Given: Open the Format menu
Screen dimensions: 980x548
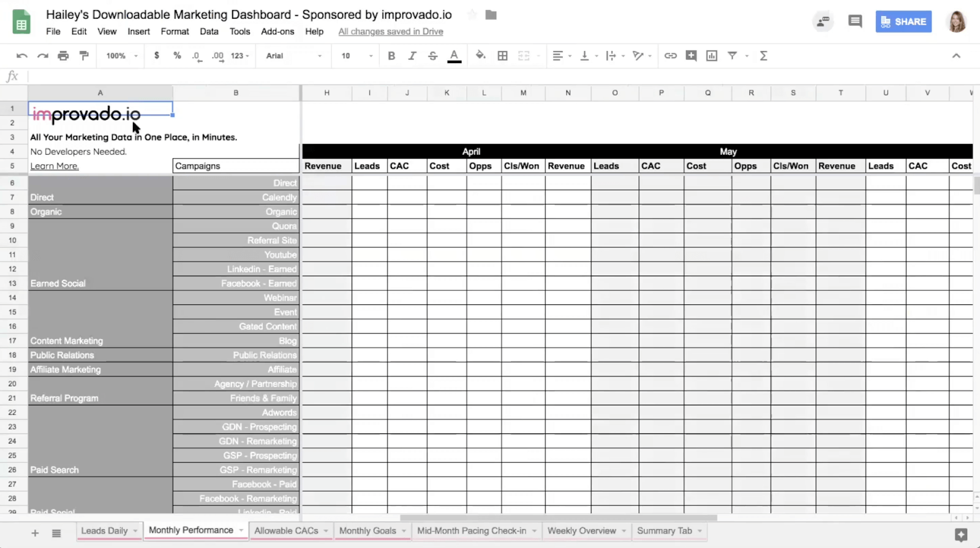Looking at the screenshot, I should point(175,31).
